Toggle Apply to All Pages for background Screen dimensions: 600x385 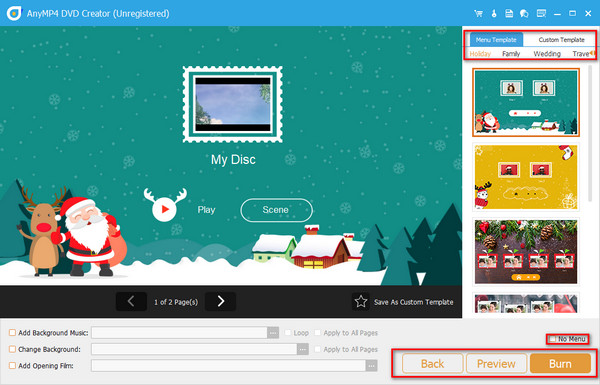pyautogui.click(x=318, y=349)
